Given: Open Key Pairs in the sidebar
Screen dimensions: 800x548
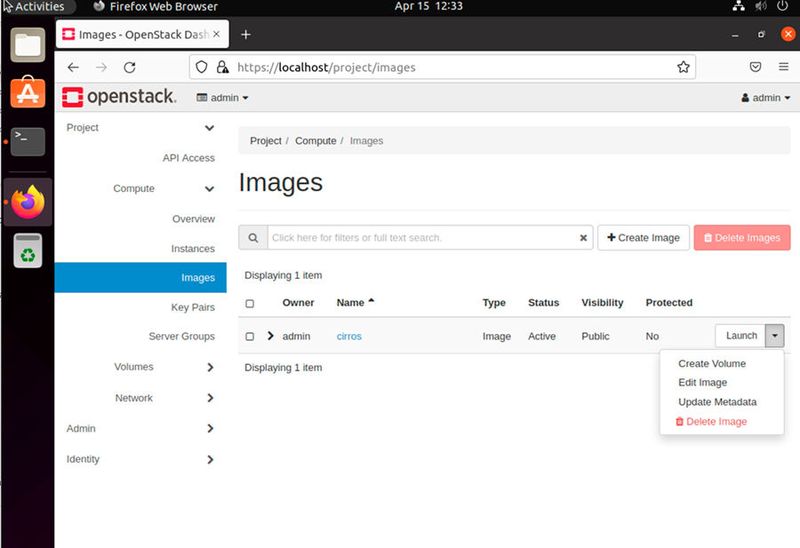Looking at the screenshot, I should point(193,307).
